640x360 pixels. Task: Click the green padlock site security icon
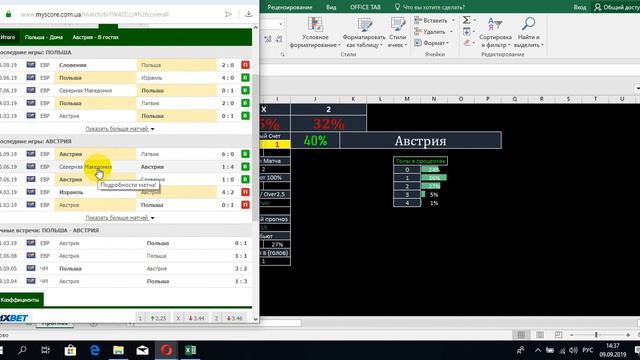pyautogui.click(x=8, y=14)
